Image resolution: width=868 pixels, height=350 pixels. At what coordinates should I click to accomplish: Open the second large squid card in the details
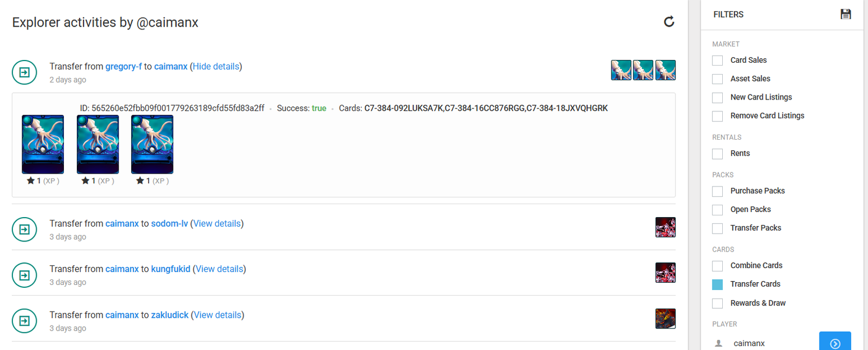tap(98, 144)
